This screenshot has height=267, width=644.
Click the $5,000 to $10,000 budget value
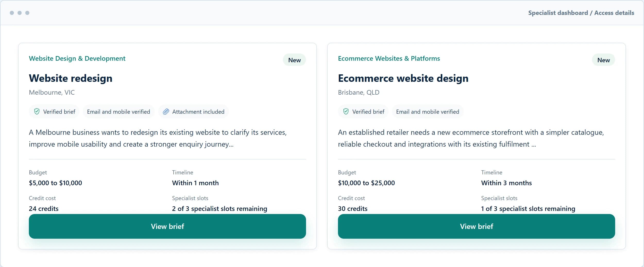pos(55,183)
